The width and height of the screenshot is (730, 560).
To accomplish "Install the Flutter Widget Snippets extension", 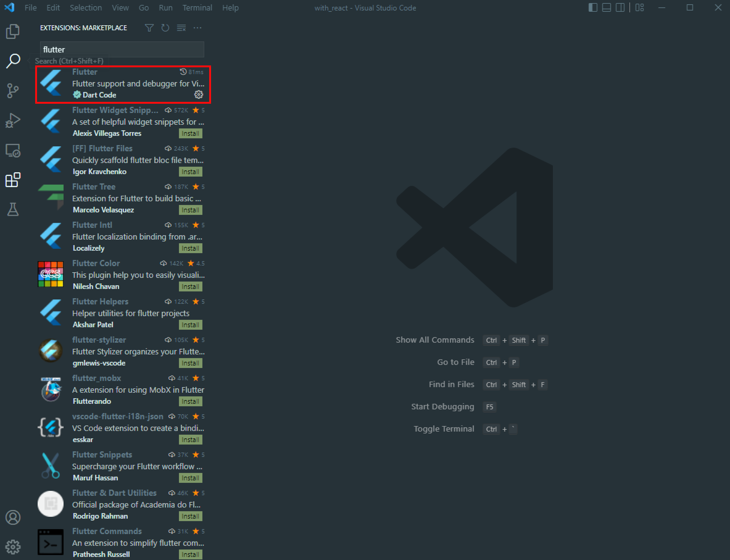I will (190, 133).
